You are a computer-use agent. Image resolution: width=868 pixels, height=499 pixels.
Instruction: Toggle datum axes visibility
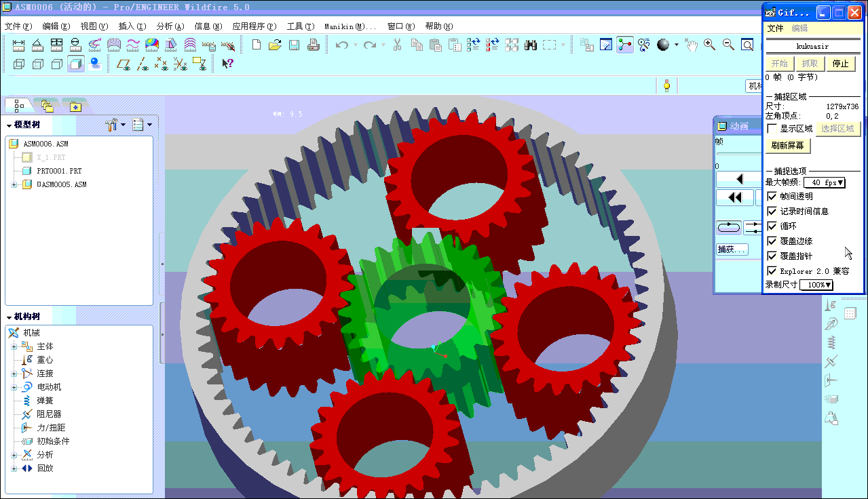pyautogui.click(x=143, y=64)
